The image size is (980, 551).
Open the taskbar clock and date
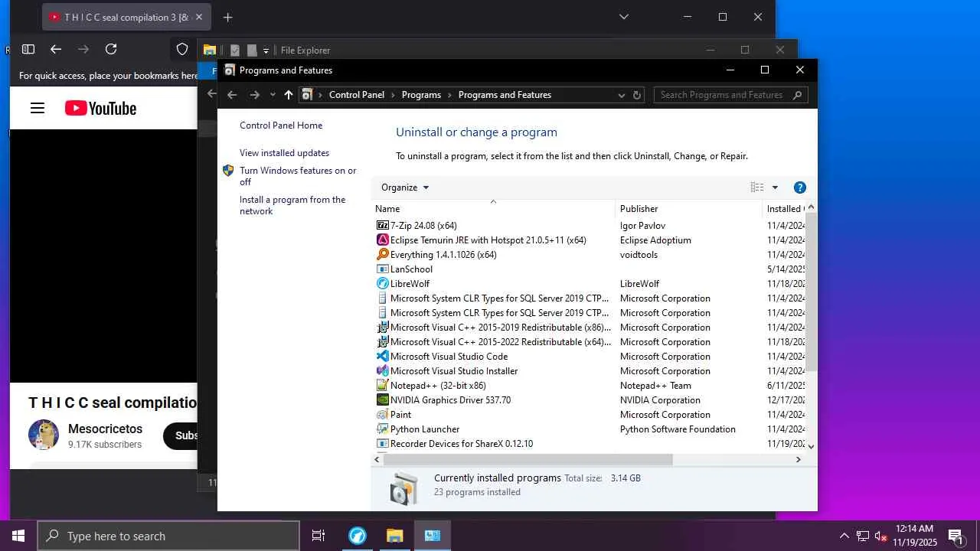point(914,536)
